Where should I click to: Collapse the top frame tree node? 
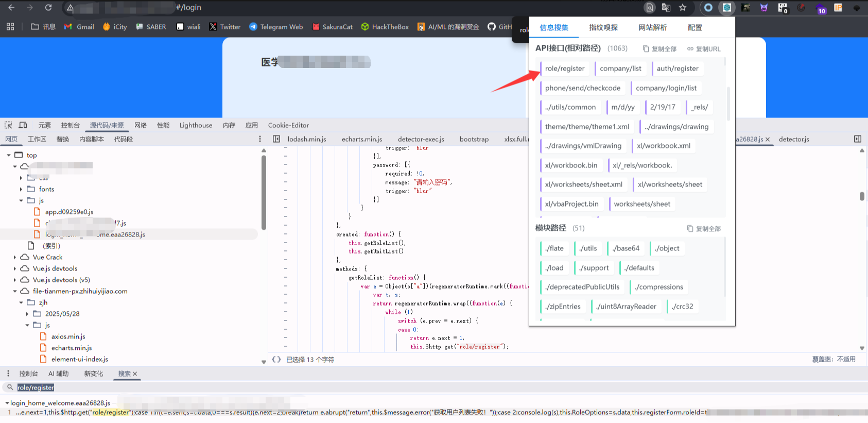pyautogui.click(x=8, y=155)
